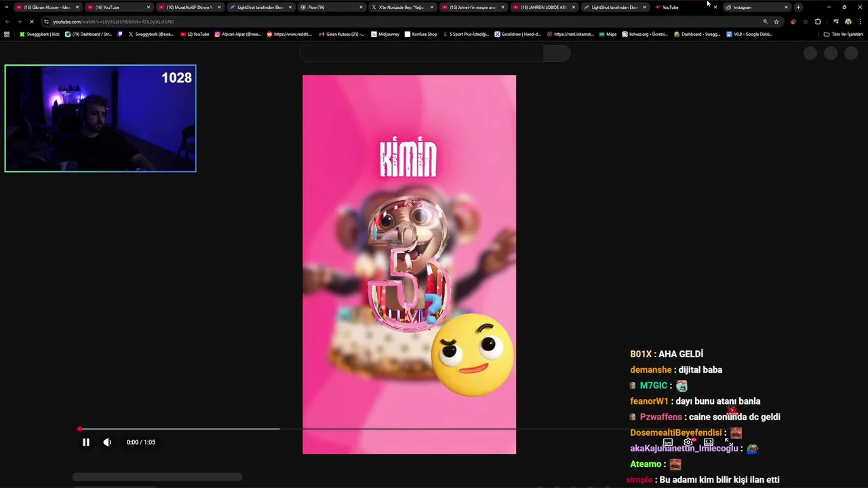The width and height of the screenshot is (868, 488).
Task: Click chat username feanorW1
Action: tap(649, 401)
